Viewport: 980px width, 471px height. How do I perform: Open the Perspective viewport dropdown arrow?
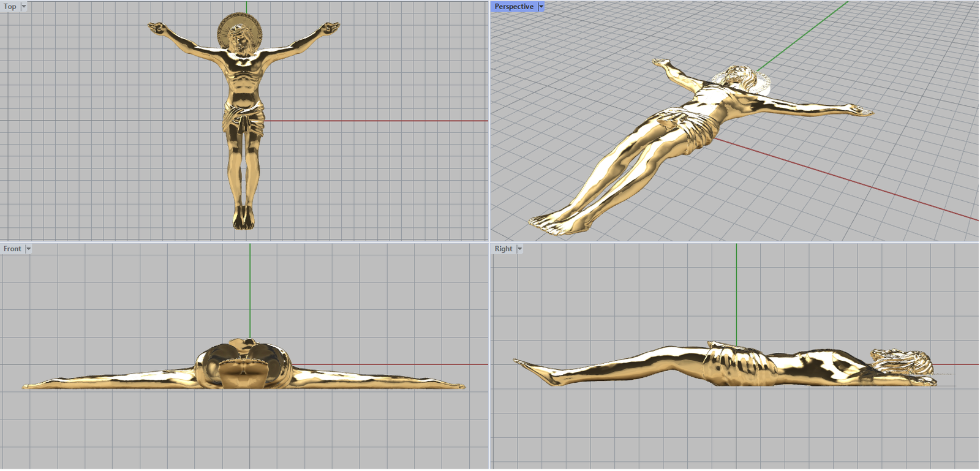click(541, 6)
